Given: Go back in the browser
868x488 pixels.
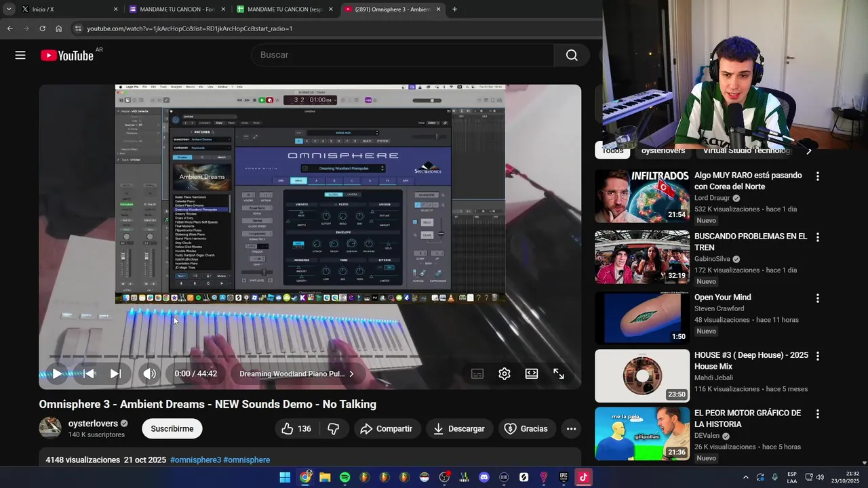Looking at the screenshot, I should (x=9, y=28).
